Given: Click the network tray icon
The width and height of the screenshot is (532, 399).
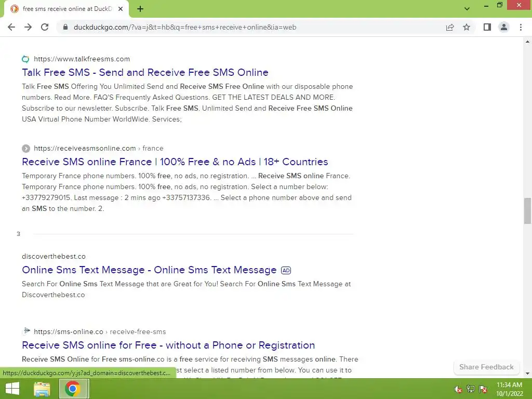Looking at the screenshot, I should coord(471,389).
